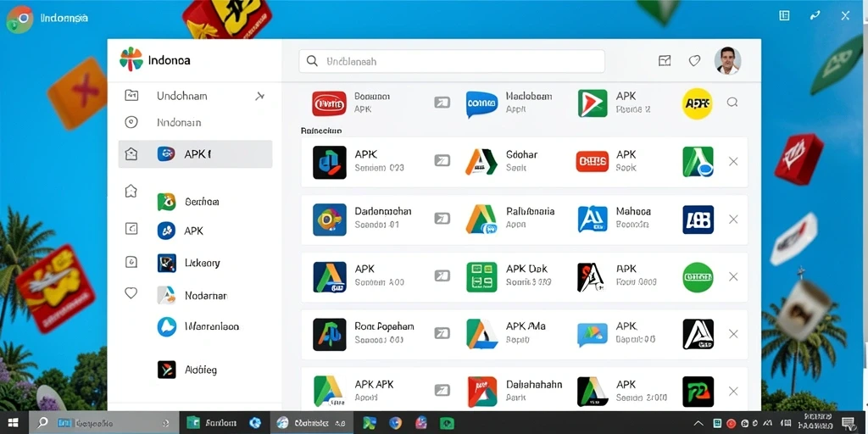Open the user profile avatar photo
This screenshot has width=868, height=434.
click(x=727, y=61)
